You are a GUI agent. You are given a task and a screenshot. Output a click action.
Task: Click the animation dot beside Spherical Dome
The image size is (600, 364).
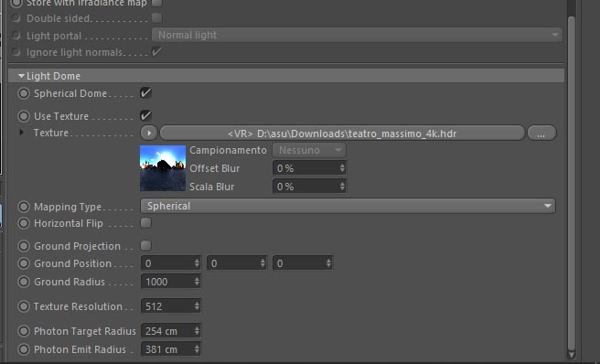coord(24,93)
